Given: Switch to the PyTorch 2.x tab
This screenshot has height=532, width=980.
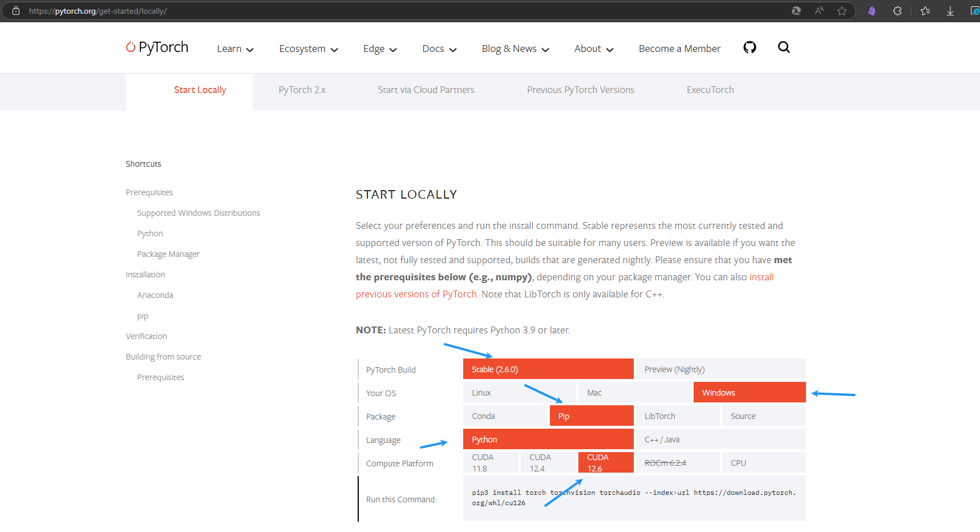Looking at the screenshot, I should pyautogui.click(x=302, y=90).
